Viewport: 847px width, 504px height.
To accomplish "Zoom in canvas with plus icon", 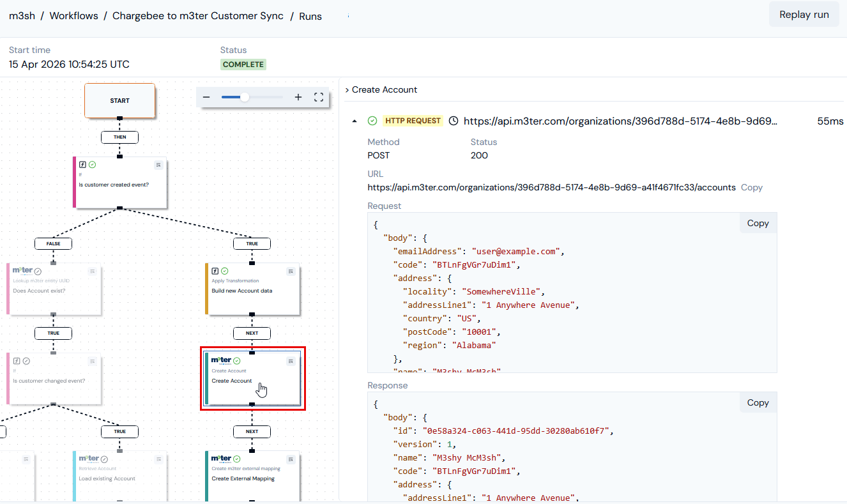I will coord(298,97).
